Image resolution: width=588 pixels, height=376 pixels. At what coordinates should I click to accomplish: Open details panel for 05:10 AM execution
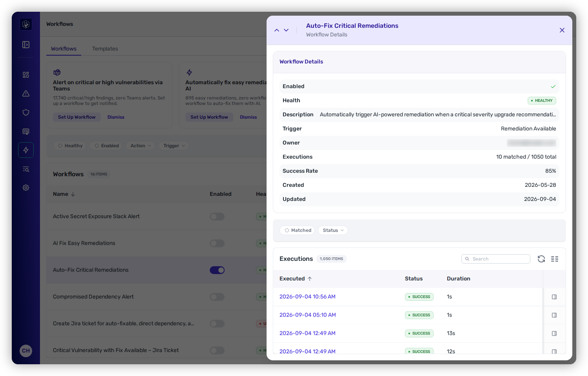pos(554,315)
